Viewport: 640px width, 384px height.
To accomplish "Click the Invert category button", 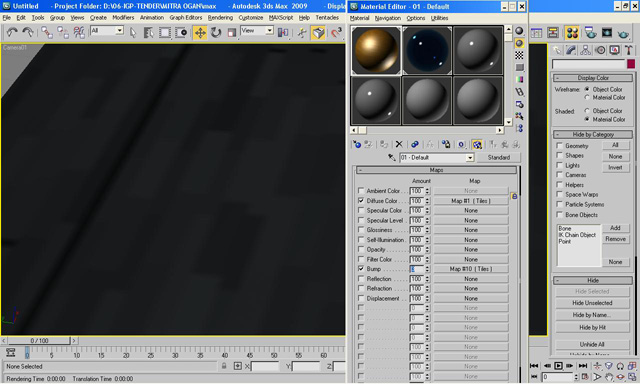I will [615, 168].
